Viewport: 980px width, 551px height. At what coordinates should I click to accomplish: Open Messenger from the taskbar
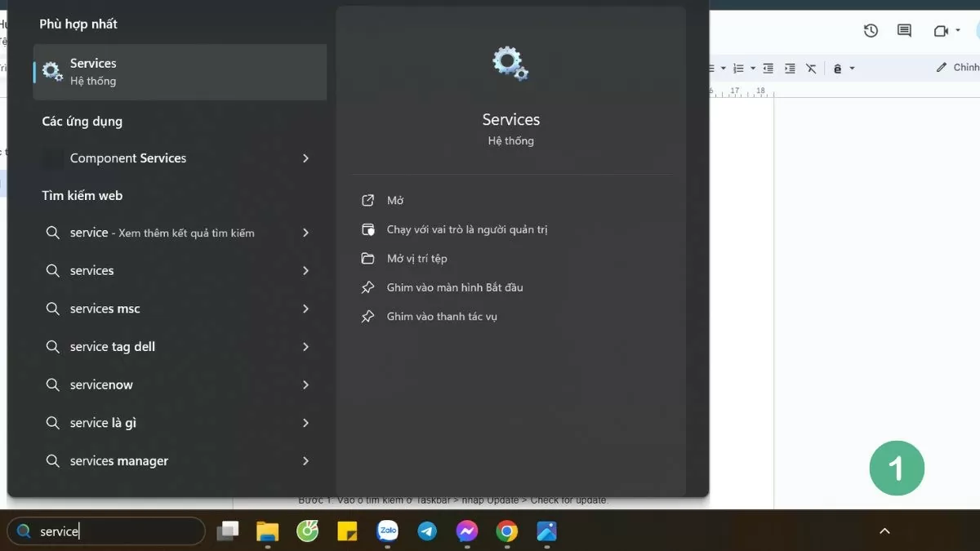click(466, 531)
